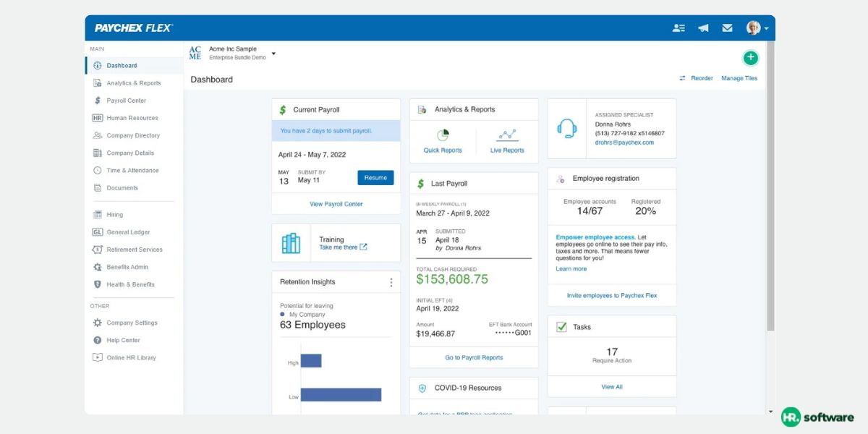Click the Training books icon
868x434 pixels.
click(x=291, y=243)
